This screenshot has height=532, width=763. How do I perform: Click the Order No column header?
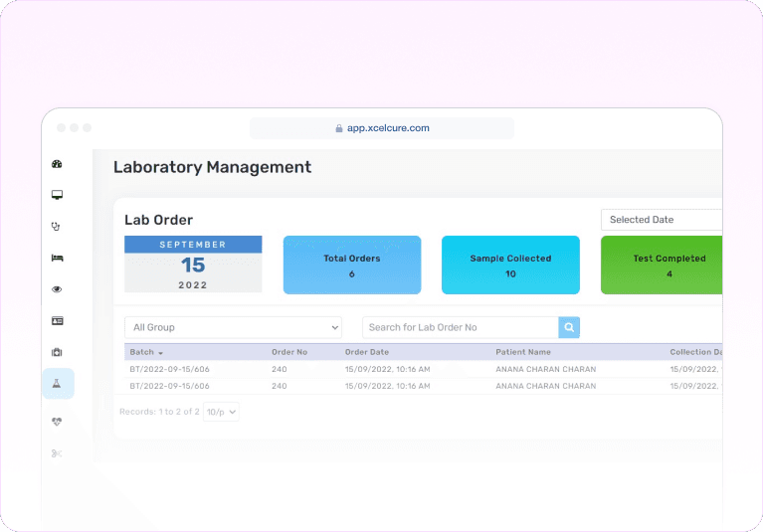pyautogui.click(x=289, y=352)
